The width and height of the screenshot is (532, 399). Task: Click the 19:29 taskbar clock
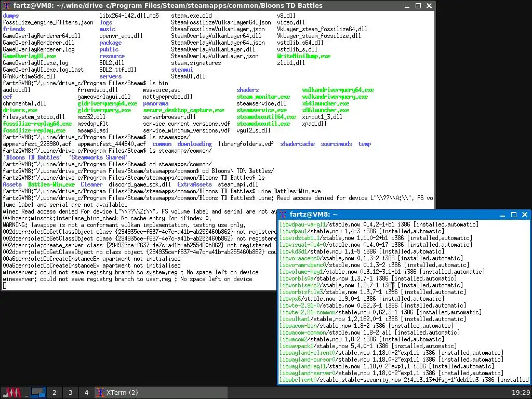[521, 393]
